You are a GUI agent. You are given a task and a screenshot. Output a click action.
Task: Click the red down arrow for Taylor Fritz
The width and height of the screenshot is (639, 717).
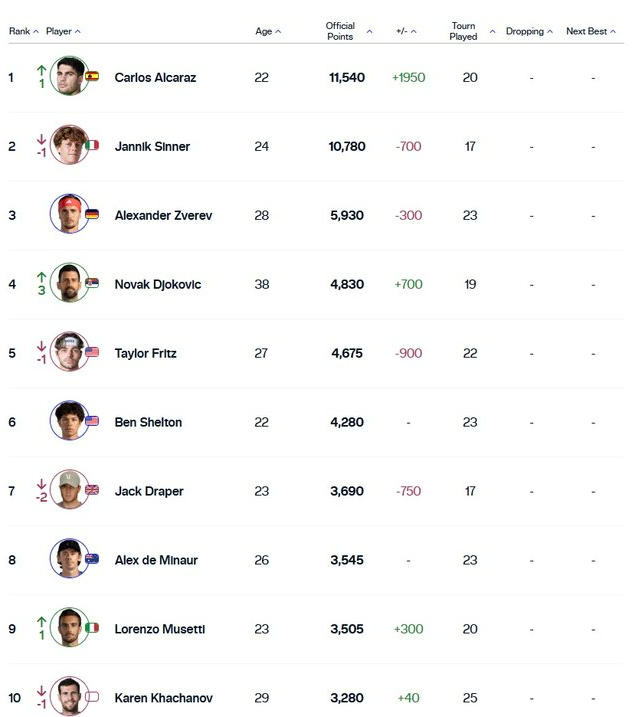tap(42, 346)
